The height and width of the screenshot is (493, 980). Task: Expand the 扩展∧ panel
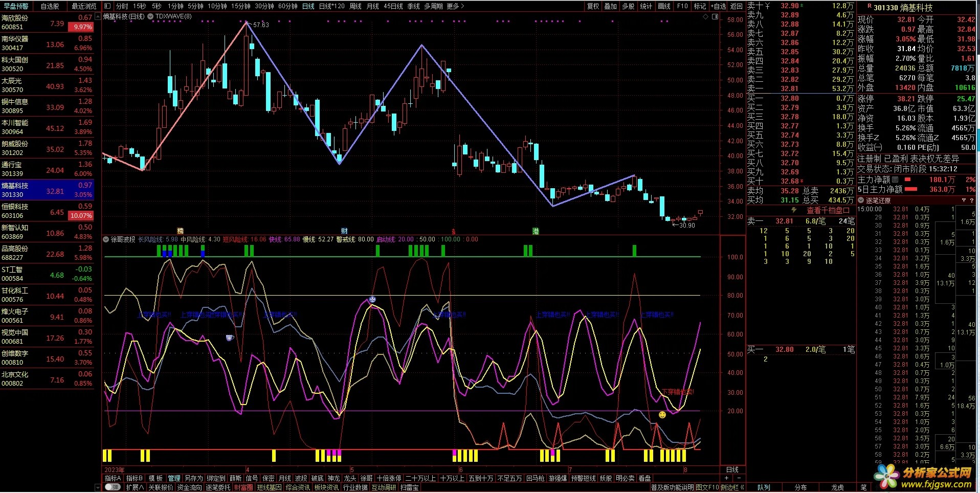[135, 487]
